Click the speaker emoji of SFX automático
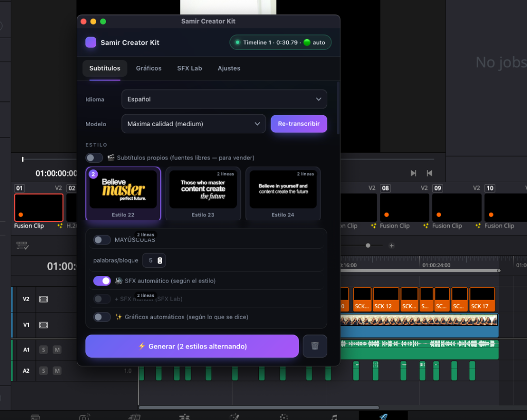Screen dimensions: 527x420 [x=119, y=281]
